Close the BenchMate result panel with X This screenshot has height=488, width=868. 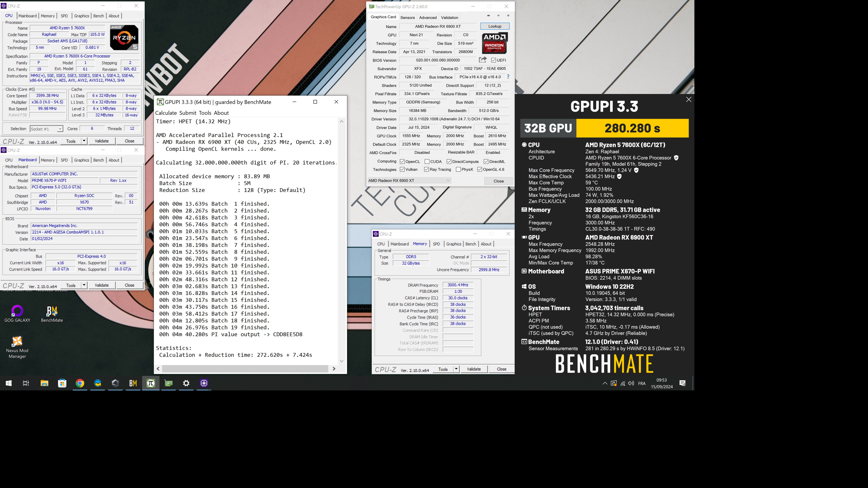pos(689,99)
